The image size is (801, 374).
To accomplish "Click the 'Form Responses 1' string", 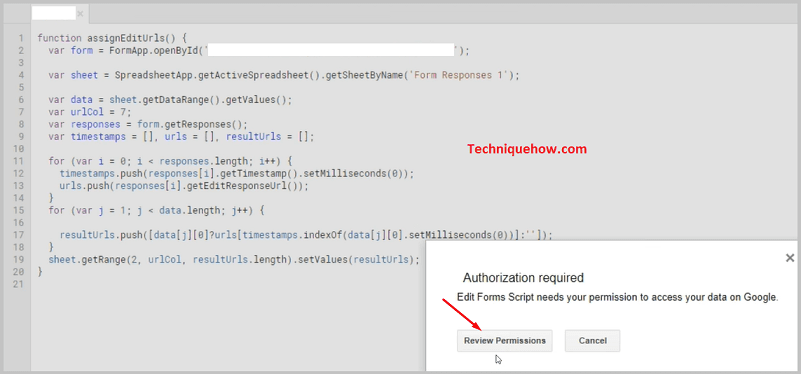I will tap(459, 75).
